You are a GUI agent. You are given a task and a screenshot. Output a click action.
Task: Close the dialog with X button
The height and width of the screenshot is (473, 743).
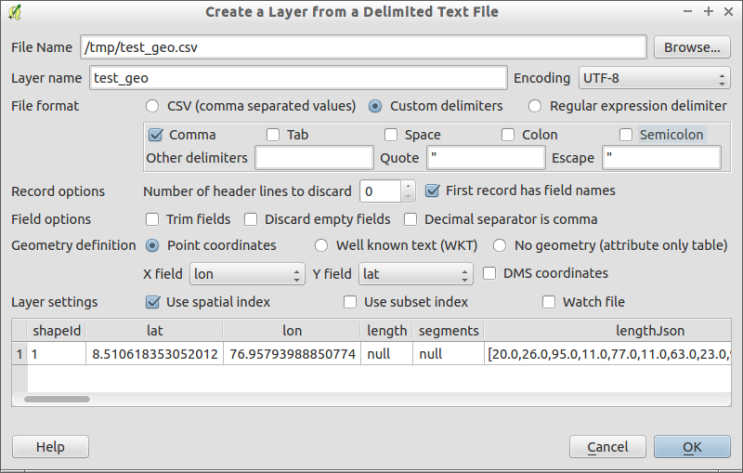pyautogui.click(x=729, y=11)
